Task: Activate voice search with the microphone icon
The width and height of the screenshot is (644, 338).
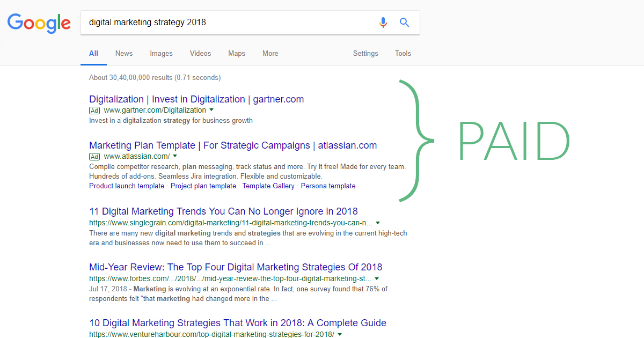Action: coord(383,23)
